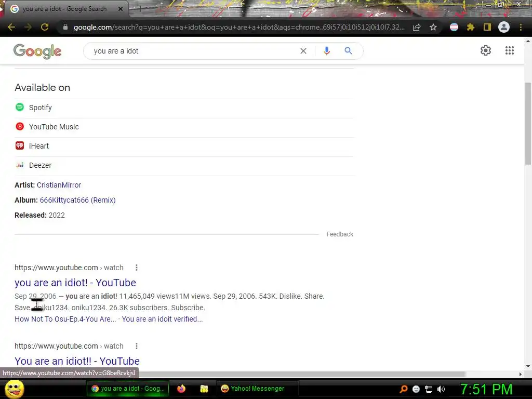Open the smiley start button on taskbar
Viewport: 532px width, 399px height.
click(x=15, y=389)
